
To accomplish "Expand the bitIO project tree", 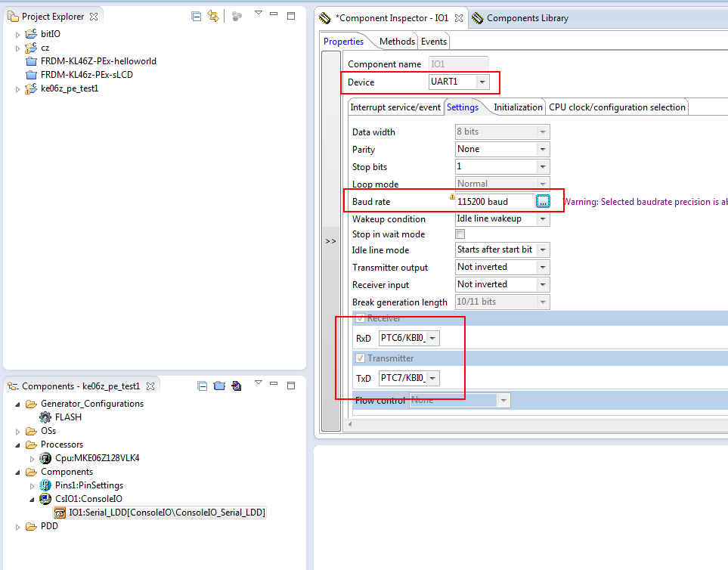I will (17, 35).
